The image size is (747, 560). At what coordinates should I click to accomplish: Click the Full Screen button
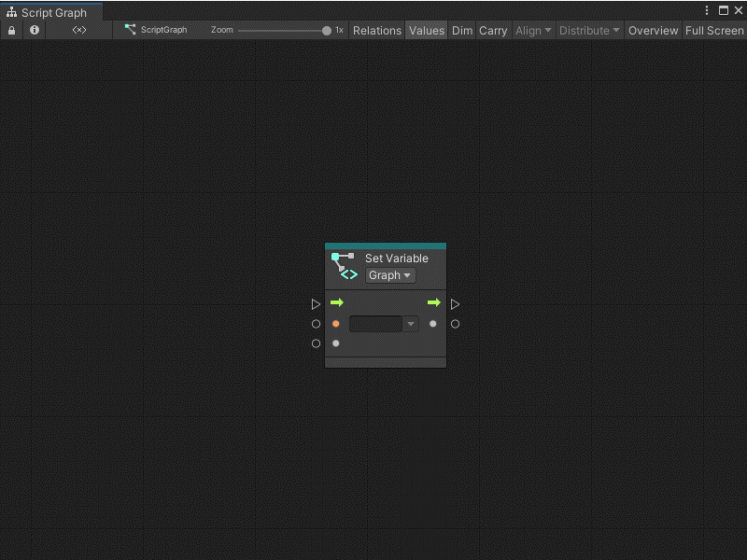[x=714, y=31]
